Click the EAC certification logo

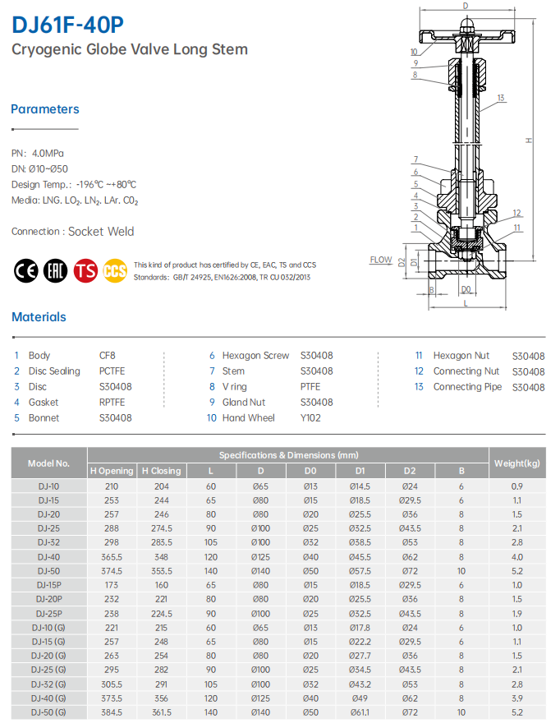pyautogui.click(x=55, y=270)
